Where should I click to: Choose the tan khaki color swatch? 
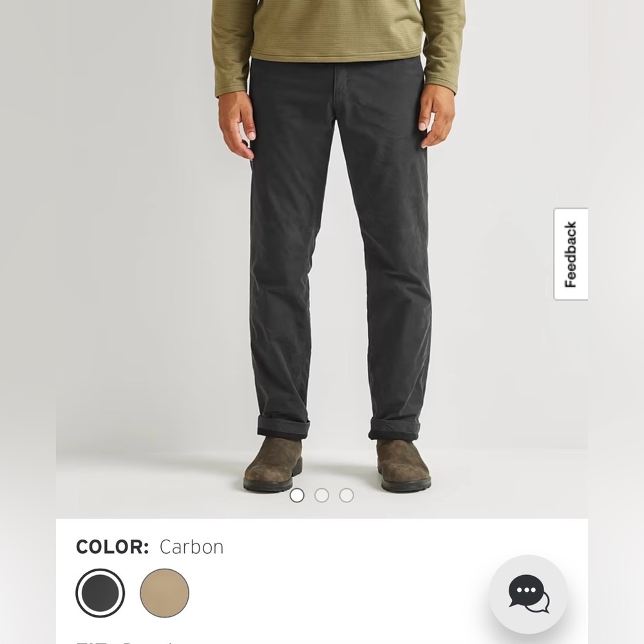[165, 593]
